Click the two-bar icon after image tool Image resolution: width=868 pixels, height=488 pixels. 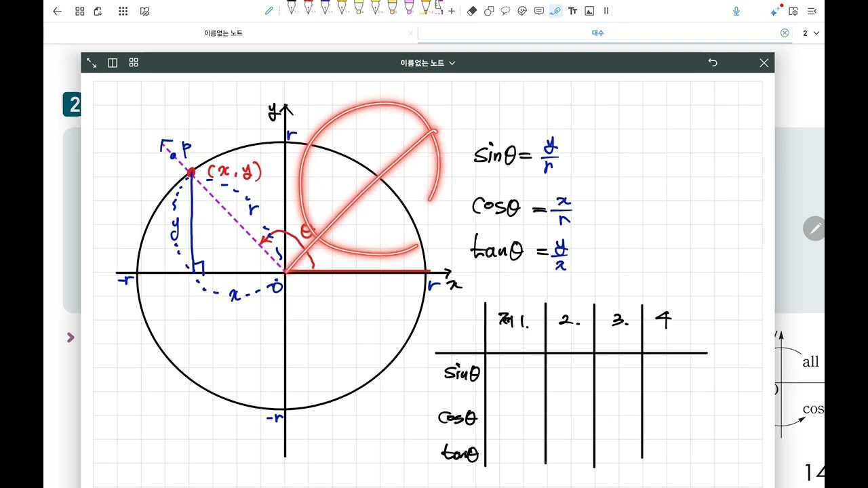coord(606,11)
